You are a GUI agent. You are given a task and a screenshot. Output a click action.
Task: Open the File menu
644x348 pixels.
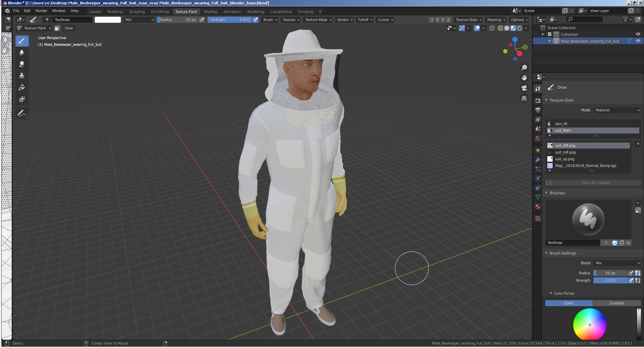tap(16, 11)
